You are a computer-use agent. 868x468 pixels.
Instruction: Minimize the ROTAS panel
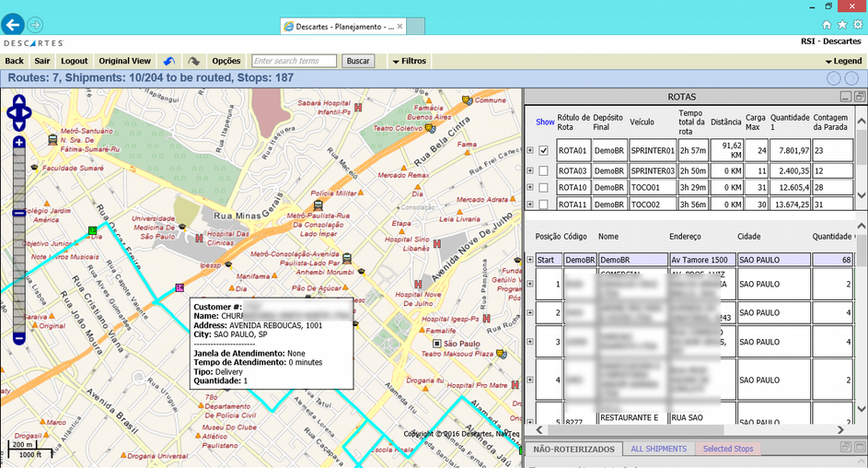[x=845, y=97]
